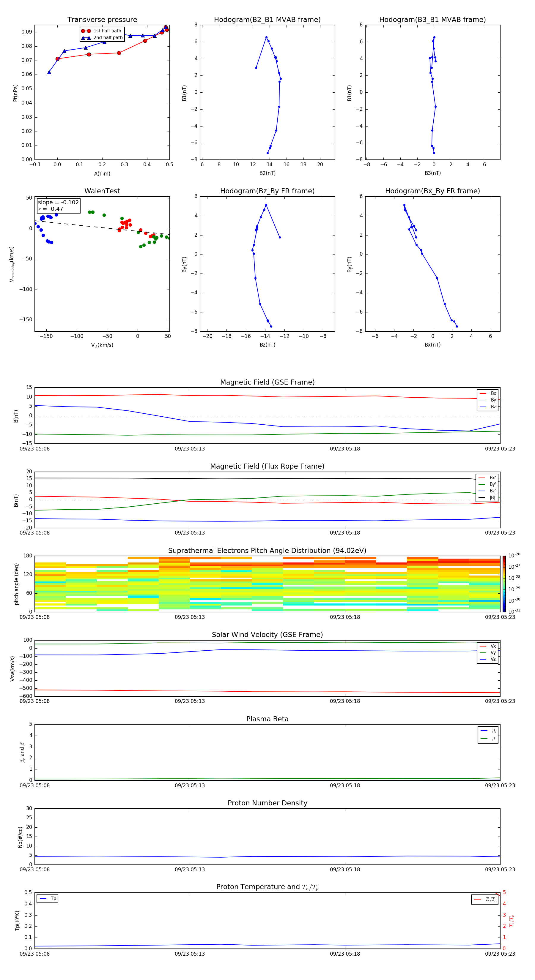Viewport: 535px width, 980px height.
Task: Click the "Proton Temperature and Te/Tp" title
Action: 267,887
